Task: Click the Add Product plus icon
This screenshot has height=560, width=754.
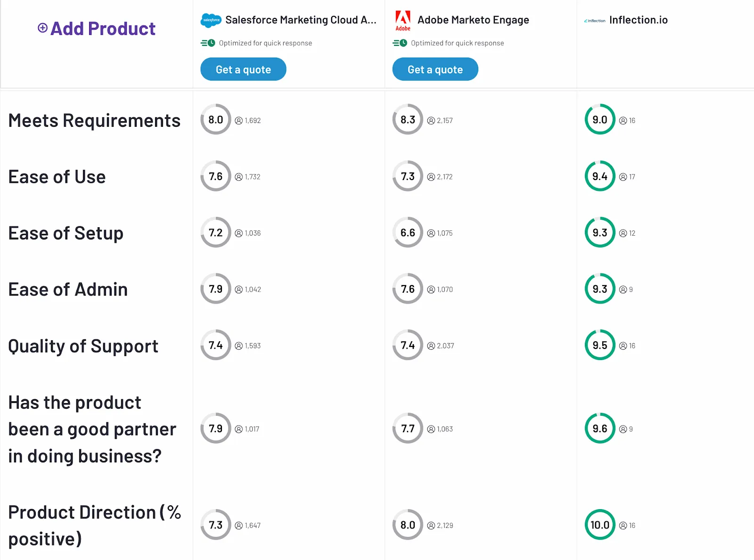Action: 42,28
